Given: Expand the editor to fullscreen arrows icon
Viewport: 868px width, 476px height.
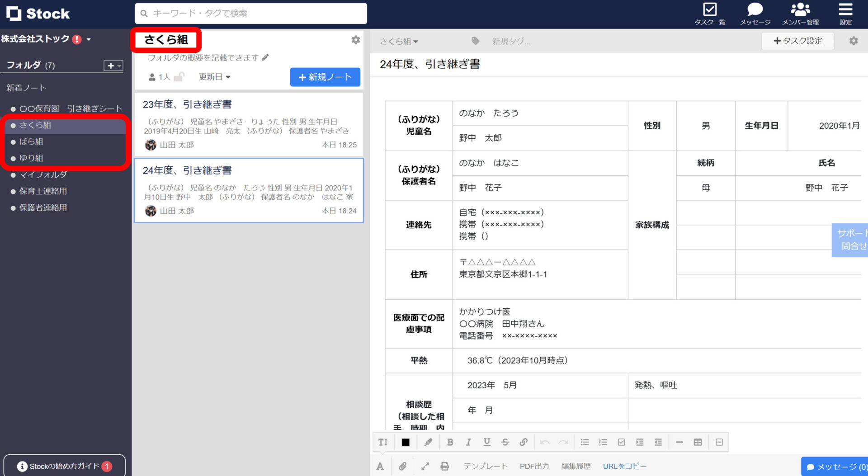Looking at the screenshot, I should tap(424, 466).
